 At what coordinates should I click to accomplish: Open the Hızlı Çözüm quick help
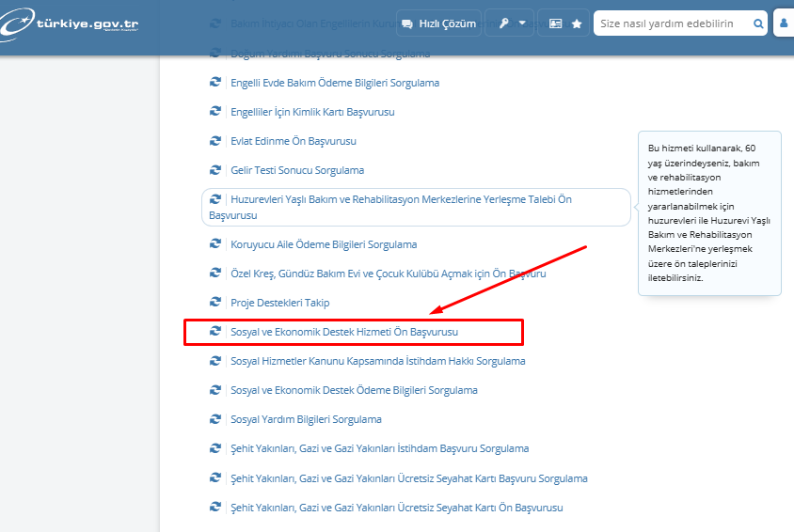click(x=437, y=23)
